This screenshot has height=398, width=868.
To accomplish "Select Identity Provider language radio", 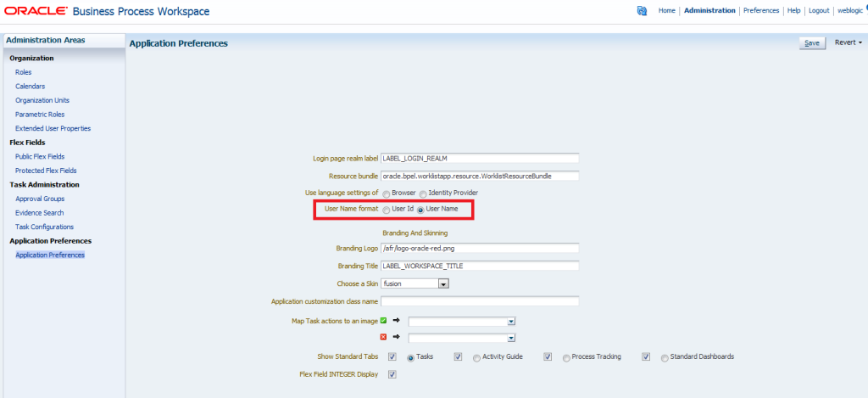I will click(x=423, y=193).
